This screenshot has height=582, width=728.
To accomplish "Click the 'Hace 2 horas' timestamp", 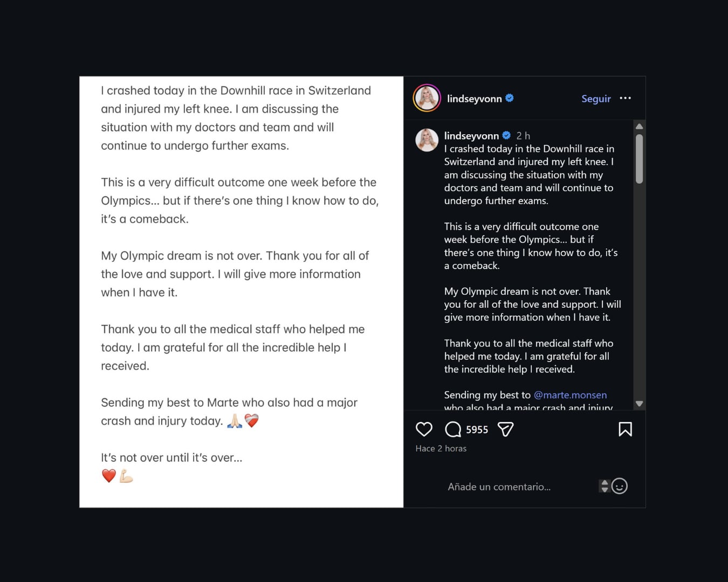I will point(441,448).
